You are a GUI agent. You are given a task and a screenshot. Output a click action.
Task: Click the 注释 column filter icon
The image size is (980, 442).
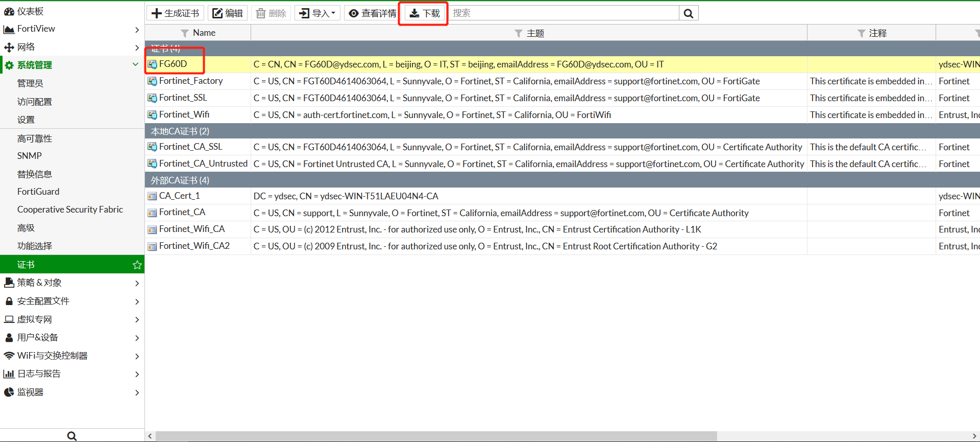pyautogui.click(x=861, y=33)
